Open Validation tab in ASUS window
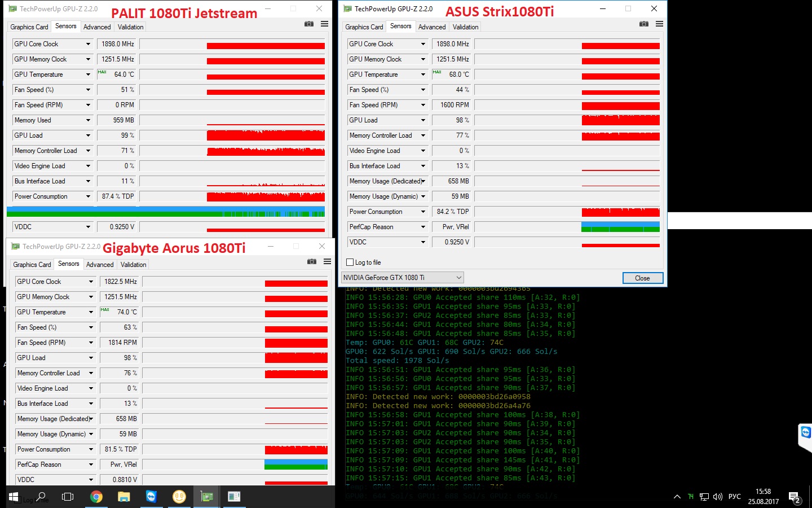The height and width of the screenshot is (508, 812). tap(466, 27)
